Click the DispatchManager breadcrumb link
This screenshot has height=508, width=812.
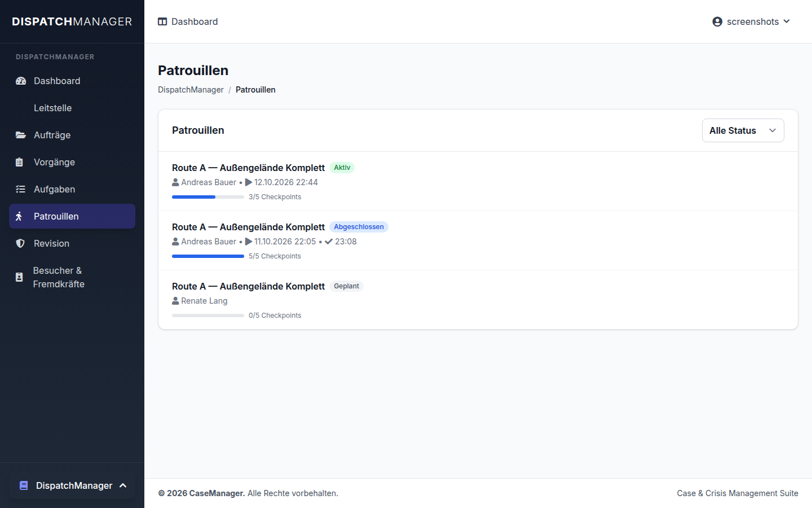pos(191,90)
